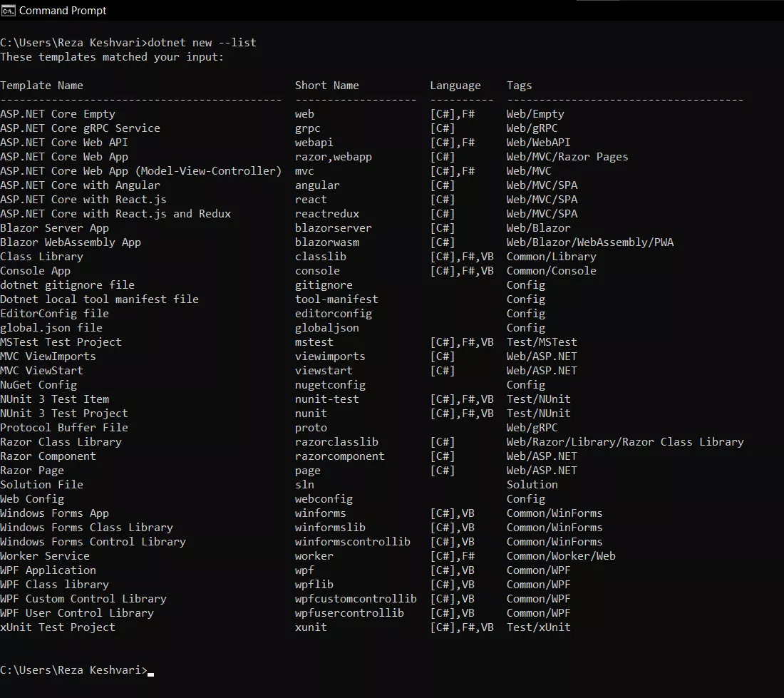Image resolution: width=784 pixels, height=698 pixels.
Task: Click 'NUnit 3 Test Project' template name
Action: point(64,414)
